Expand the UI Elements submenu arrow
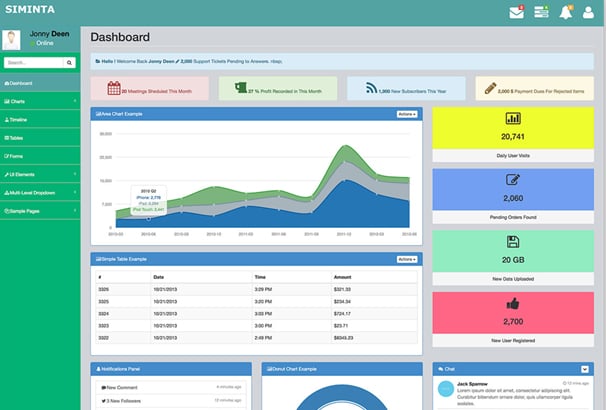Screen dimensions: 606x410 (x=75, y=174)
